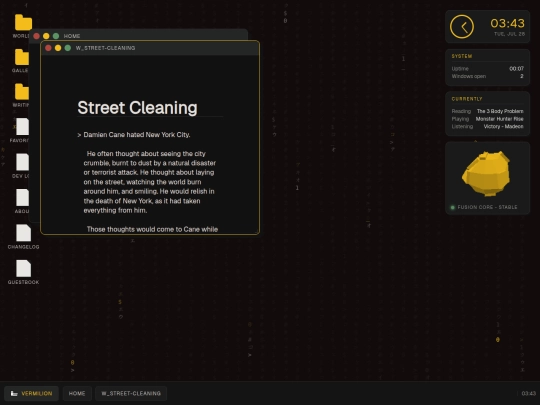Click paragraph starting 'He often thought about'
The image size is (540, 405).
click(149, 182)
